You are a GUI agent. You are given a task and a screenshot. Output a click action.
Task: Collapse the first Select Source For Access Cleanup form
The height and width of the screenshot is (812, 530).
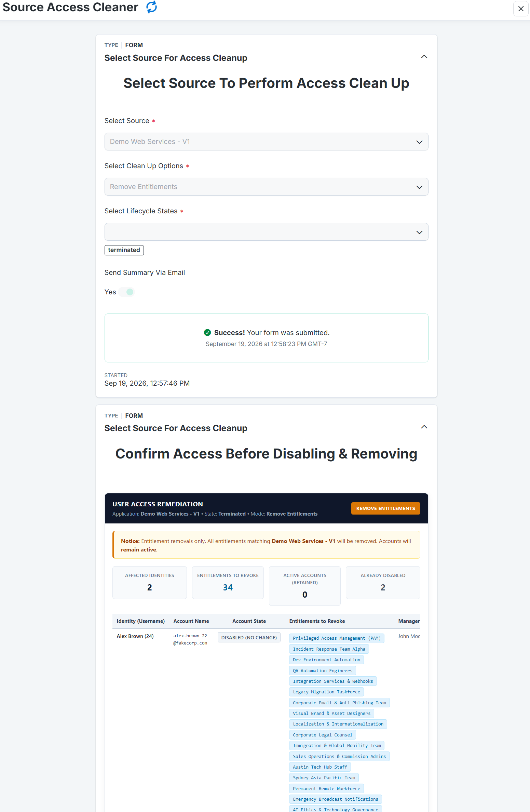[x=424, y=57]
